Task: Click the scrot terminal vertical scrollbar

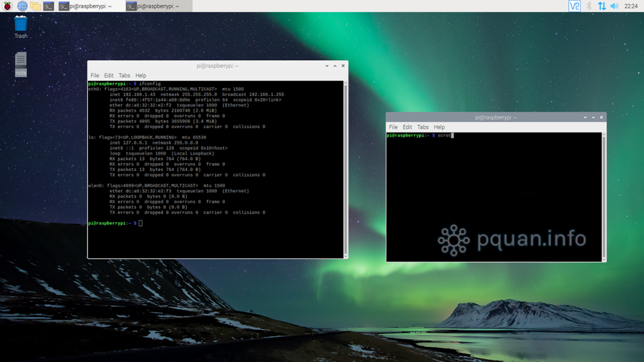Action: [604, 197]
